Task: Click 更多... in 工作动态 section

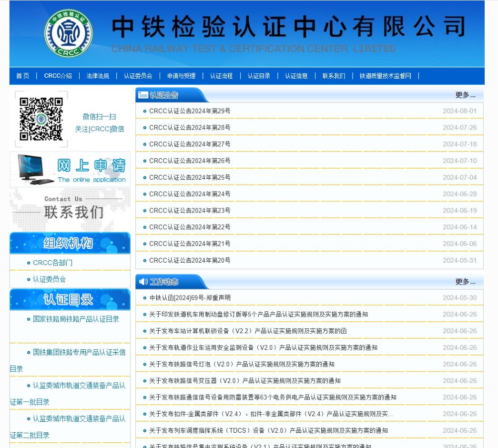Action: click(x=465, y=282)
